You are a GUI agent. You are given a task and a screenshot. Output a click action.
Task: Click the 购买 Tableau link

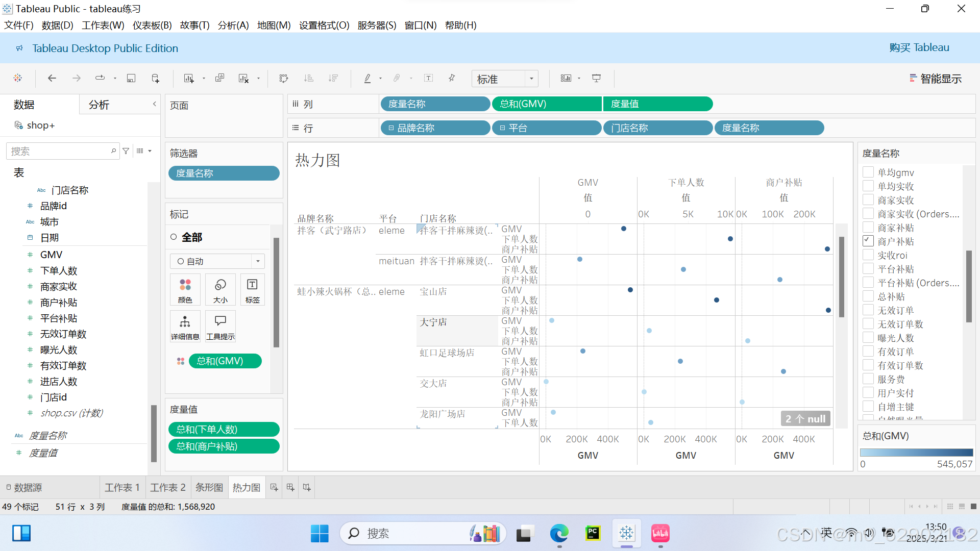[919, 47]
